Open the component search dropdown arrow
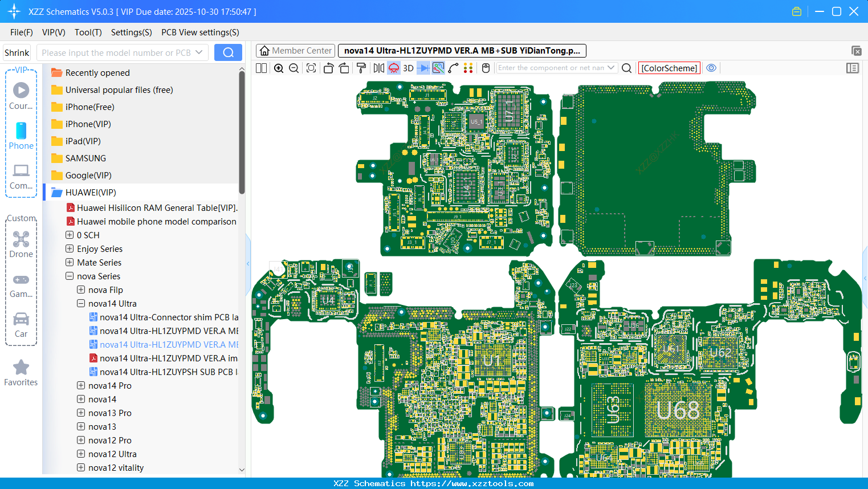This screenshot has height=489, width=868. pos(611,68)
